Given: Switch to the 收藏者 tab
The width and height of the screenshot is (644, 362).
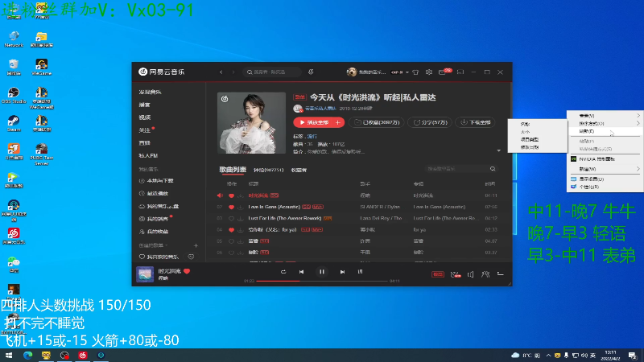Looking at the screenshot, I should pyautogui.click(x=299, y=170).
